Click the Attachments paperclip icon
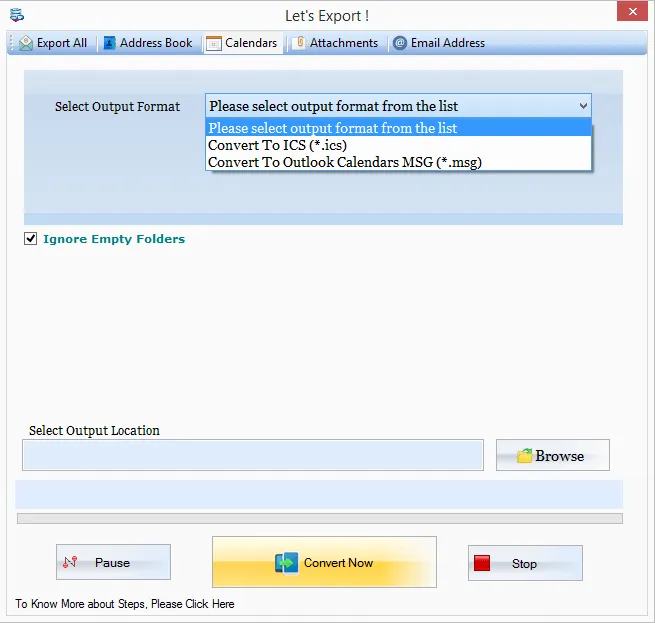655x623 pixels. click(300, 43)
